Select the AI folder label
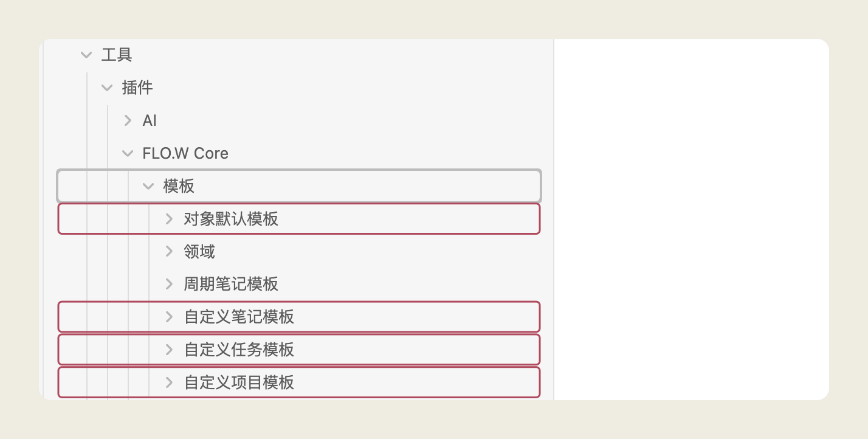The image size is (868, 439). 150,120
